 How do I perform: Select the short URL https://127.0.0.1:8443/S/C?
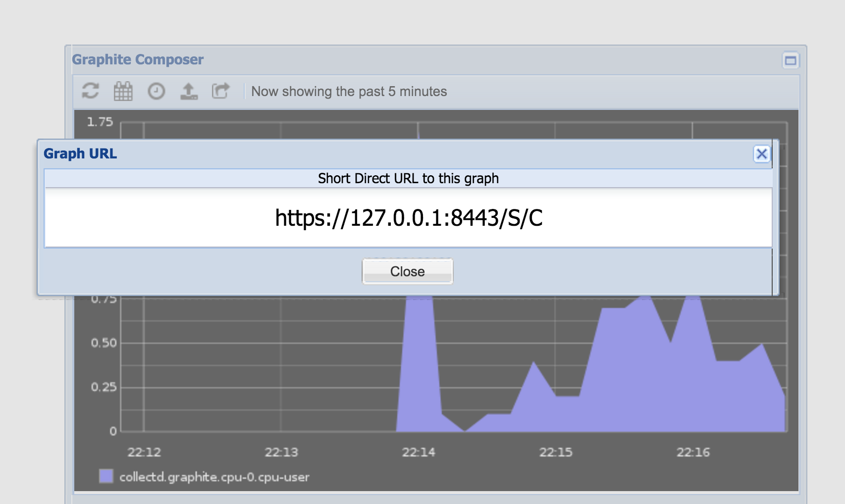point(409,218)
